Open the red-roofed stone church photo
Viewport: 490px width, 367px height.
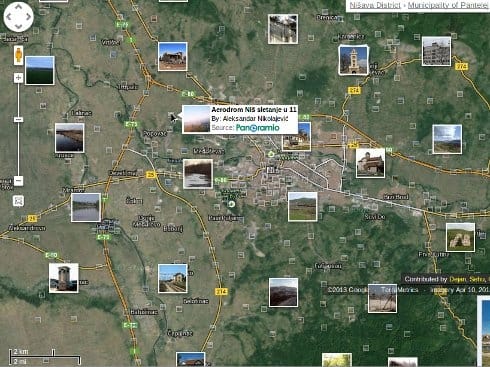[x=370, y=163]
